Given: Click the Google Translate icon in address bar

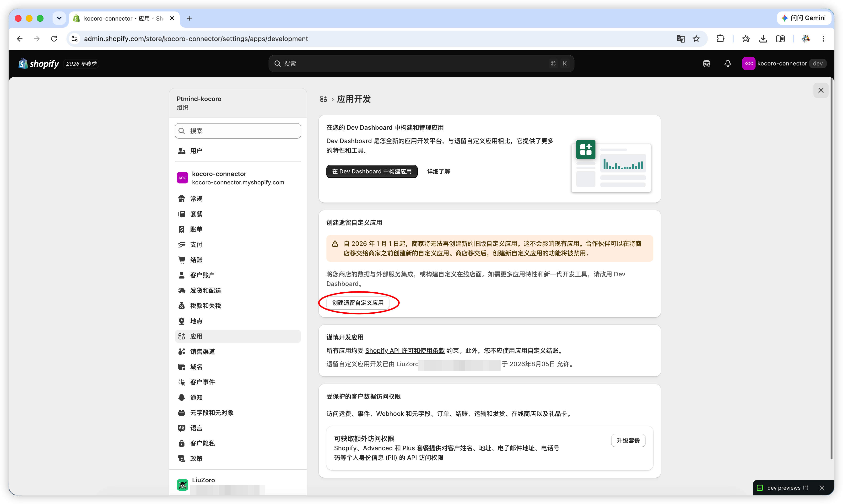Looking at the screenshot, I should (x=681, y=39).
